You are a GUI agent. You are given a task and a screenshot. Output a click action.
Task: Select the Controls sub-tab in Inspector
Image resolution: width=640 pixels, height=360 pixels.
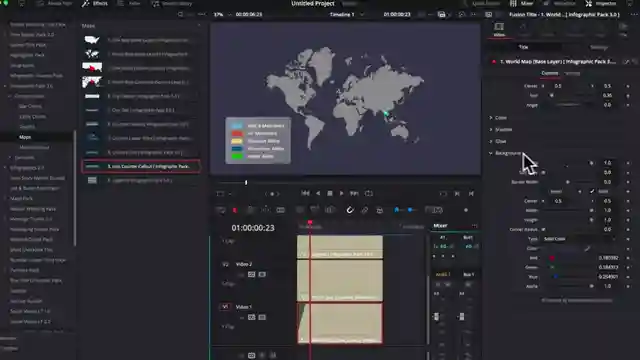point(549,73)
